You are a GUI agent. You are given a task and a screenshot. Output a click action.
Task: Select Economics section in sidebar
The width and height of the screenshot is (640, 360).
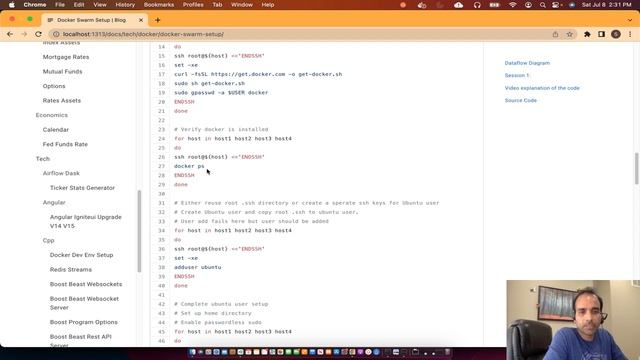51,115
